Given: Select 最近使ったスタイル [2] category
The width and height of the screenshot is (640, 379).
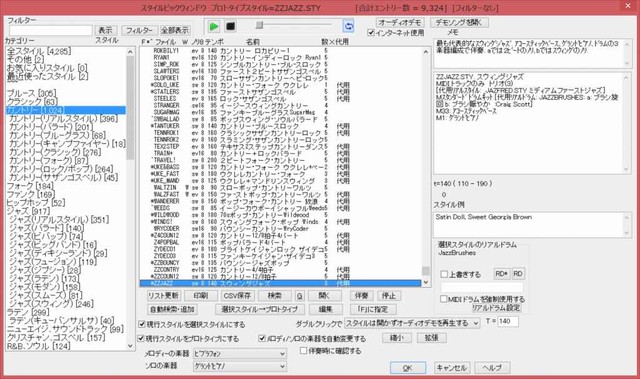Looking at the screenshot, I should (x=47, y=76).
